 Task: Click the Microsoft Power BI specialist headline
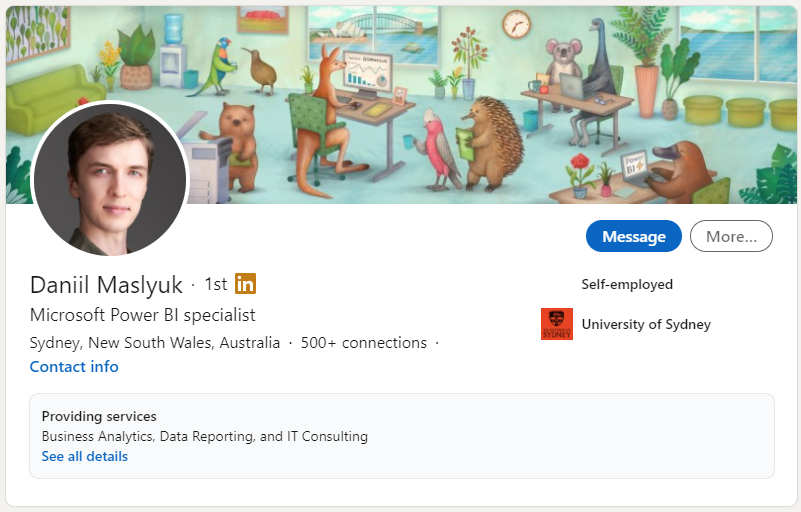(x=143, y=315)
